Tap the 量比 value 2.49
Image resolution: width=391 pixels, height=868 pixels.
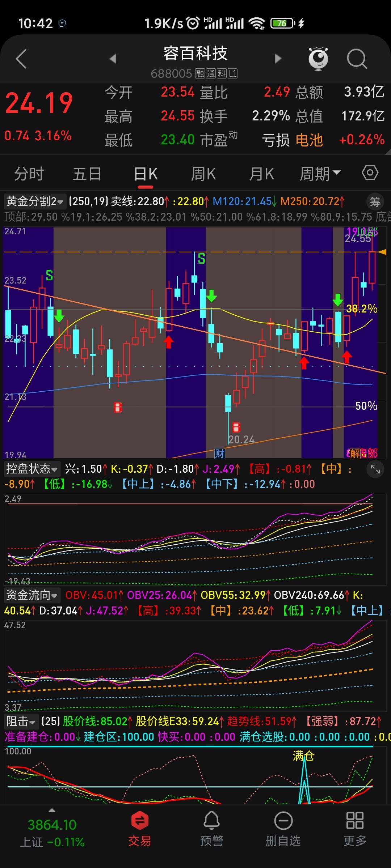click(277, 92)
